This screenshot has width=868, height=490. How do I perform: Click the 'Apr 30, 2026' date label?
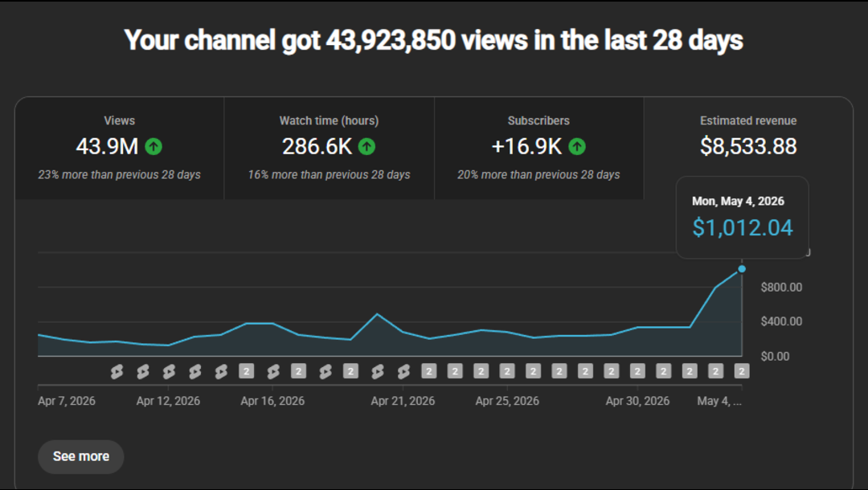(637, 401)
